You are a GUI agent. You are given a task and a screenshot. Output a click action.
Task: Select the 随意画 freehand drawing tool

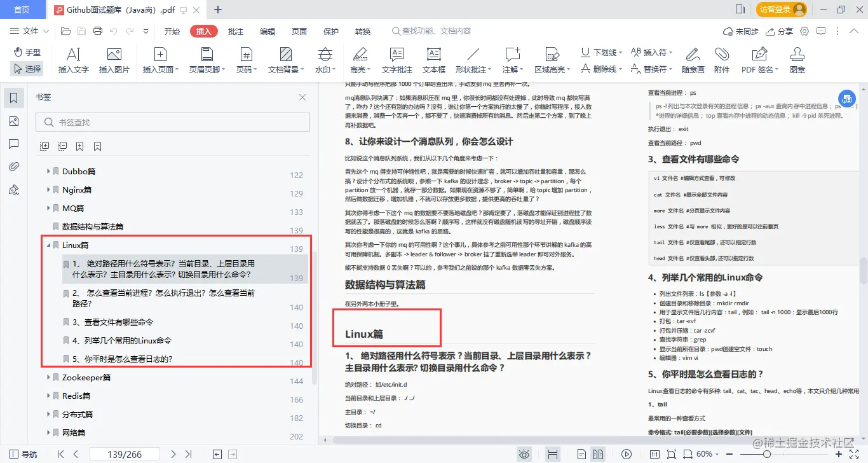point(693,61)
